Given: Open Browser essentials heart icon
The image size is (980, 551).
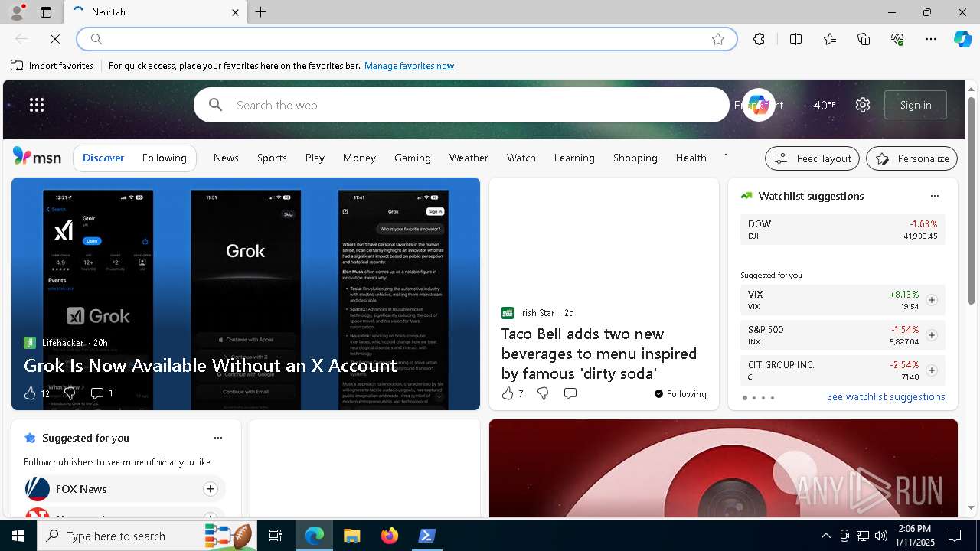Looking at the screenshot, I should point(897,39).
